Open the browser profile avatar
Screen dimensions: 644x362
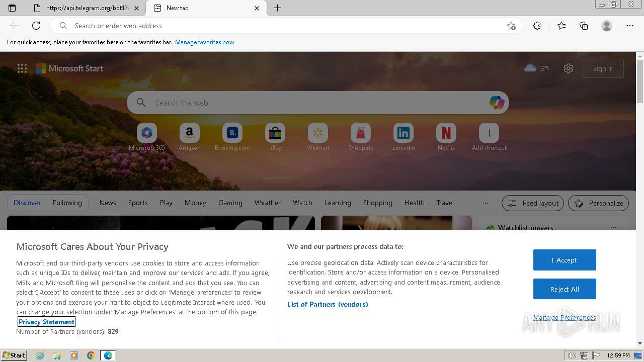click(607, 26)
